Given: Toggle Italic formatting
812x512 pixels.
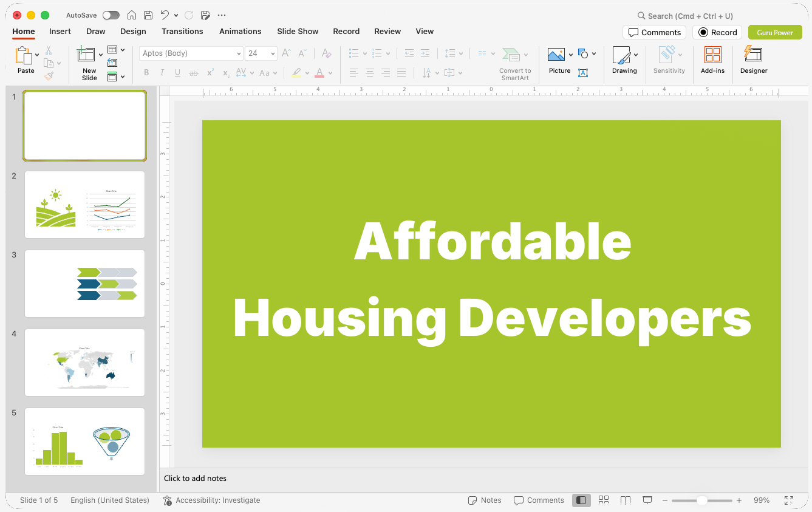Looking at the screenshot, I should (x=162, y=73).
